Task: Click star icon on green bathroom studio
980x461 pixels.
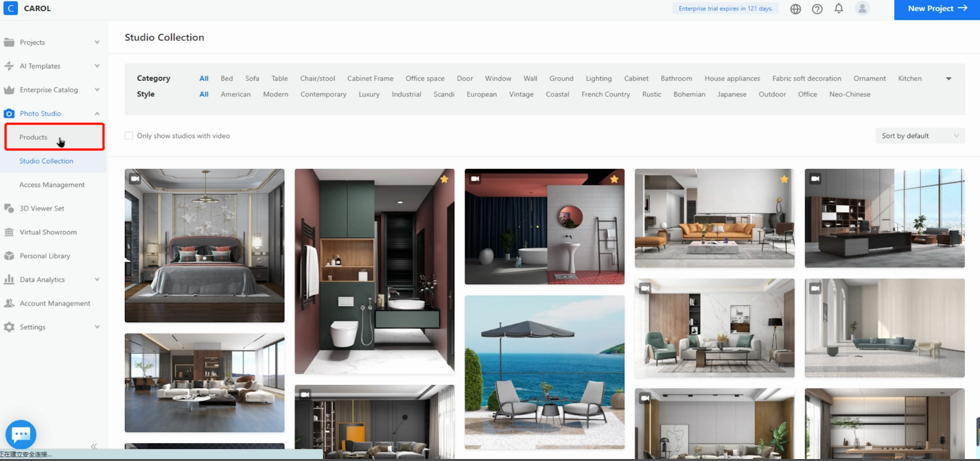Action: coord(444,179)
